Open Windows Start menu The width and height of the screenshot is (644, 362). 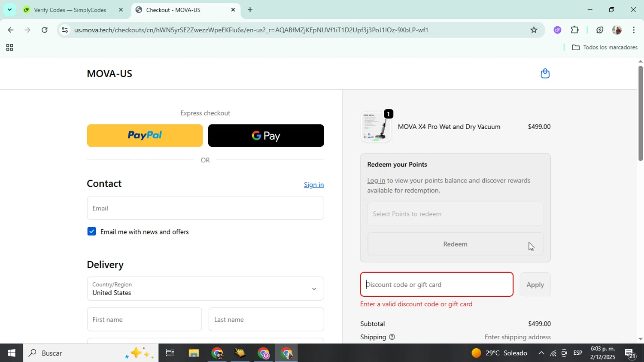pos(11,353)
